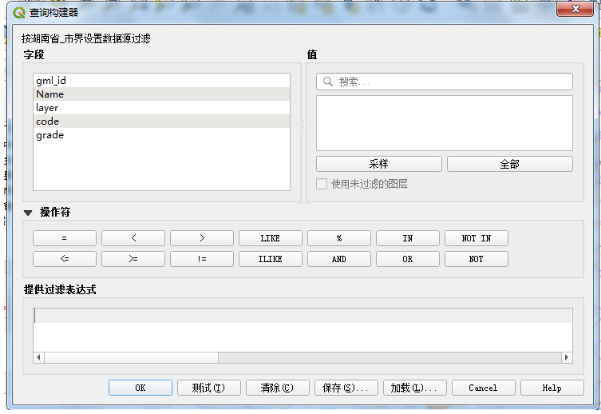Viewport: 601px width, 414px height.
Task: Click into the 搜索 values search box
Action: [x=444, y=82]
